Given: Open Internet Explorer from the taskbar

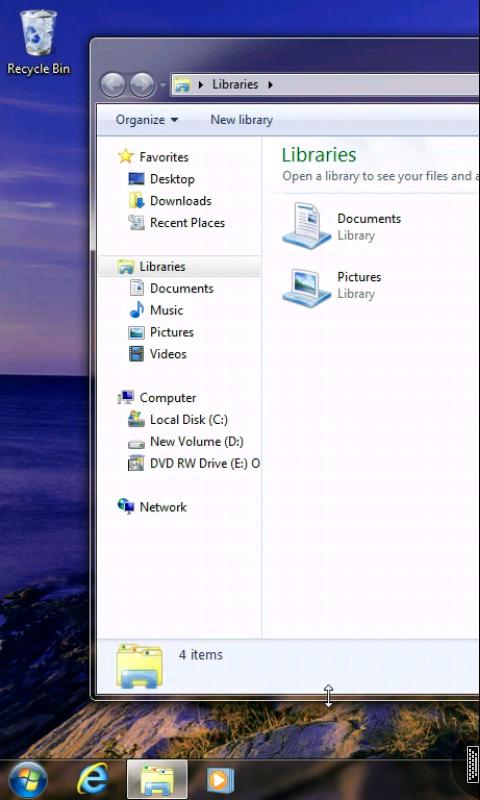Looking at the screenshot, I should point(92,779).
